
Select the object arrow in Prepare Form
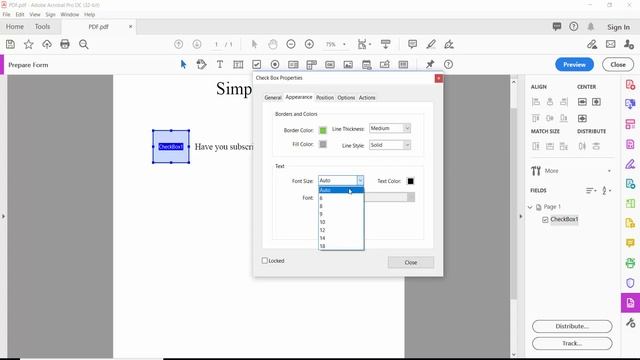tap(183, 64)
